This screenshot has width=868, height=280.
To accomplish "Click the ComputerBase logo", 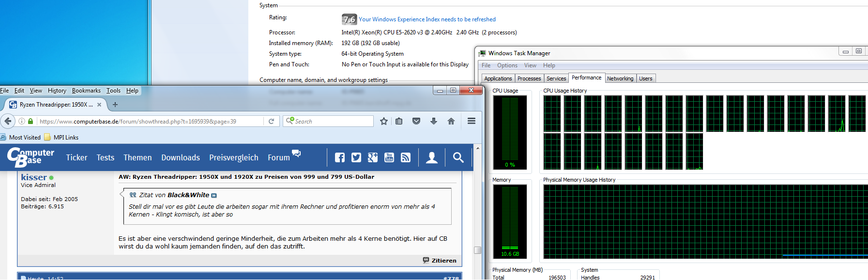I will (x=30, y=157).
